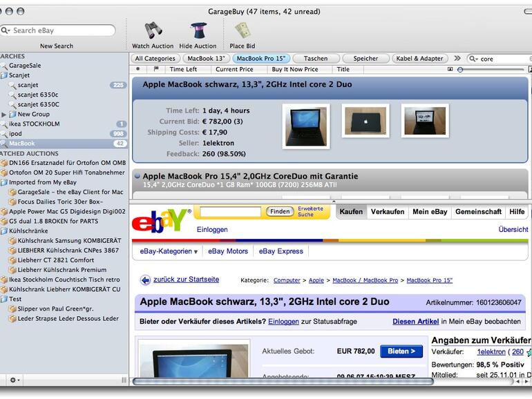Open G5 dual 1.8 BROKEN for PARTS
The width and height of the screenshot is (532, 399).
pyautogui.click(x=54, y=221)
